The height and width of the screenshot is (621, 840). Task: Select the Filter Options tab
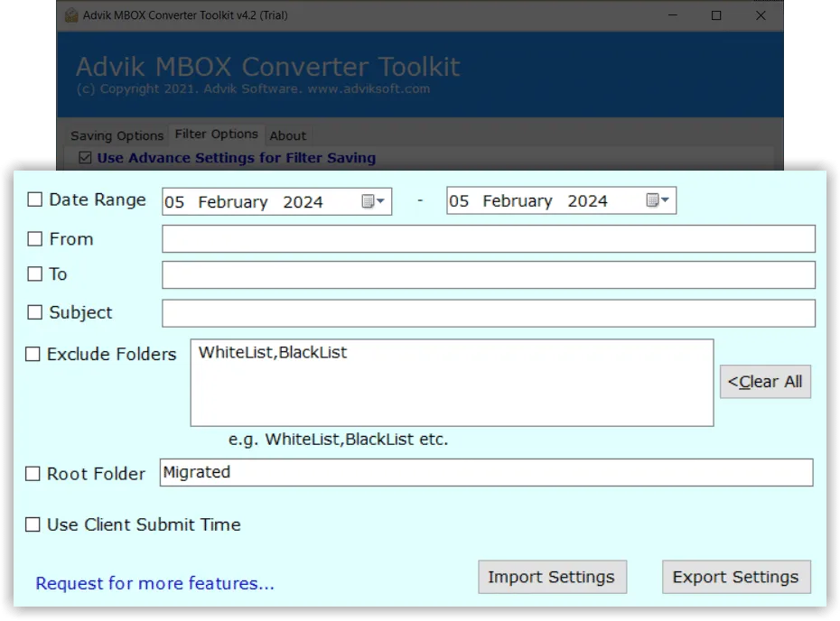coord(217,134)
